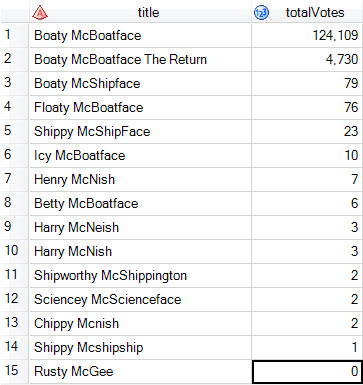The image size is (363, 385).
Task: Select the Rusty McGee title cell
Action: (140, 371)
